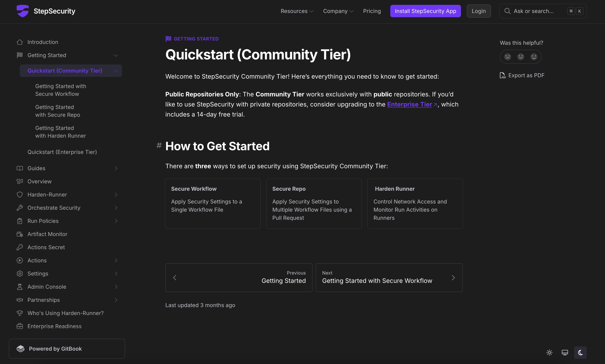Image resolution: width=605 pixels, height=364 pixels.
Task: Rate page with the neutral face
Action: click(521, 57)
